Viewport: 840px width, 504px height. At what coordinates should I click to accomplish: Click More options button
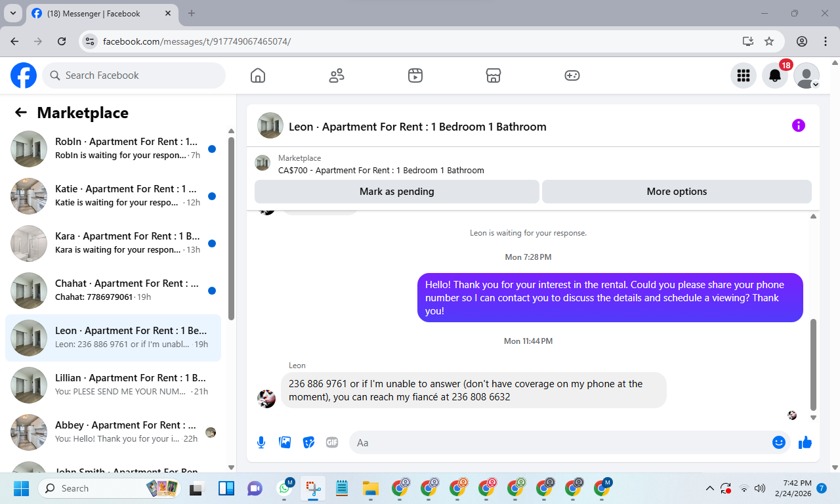tap(677, 192)
